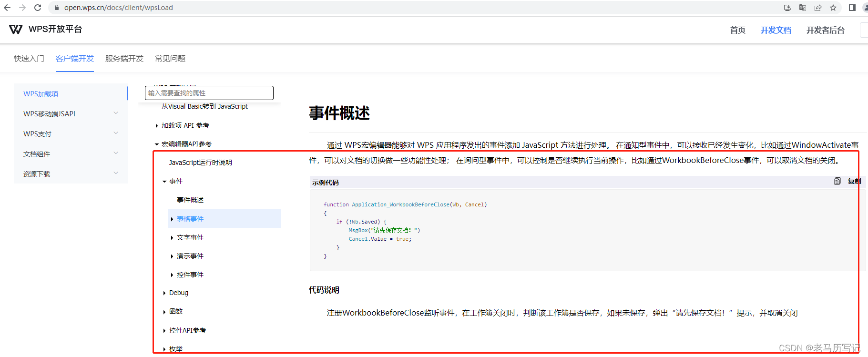Expand 文字事件 tree node
Screen dimensions: 868x357
pyautogui.click(x=172, y=238)
